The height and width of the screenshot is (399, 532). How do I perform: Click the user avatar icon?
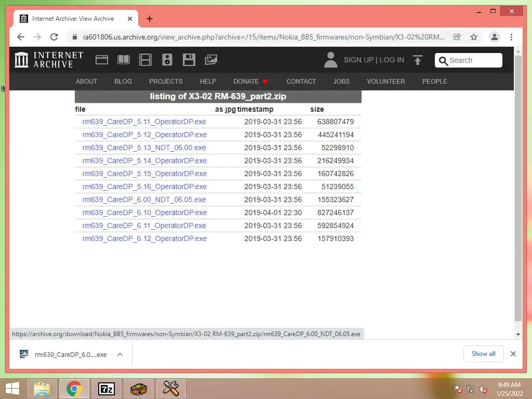click(x=330, y=60)
